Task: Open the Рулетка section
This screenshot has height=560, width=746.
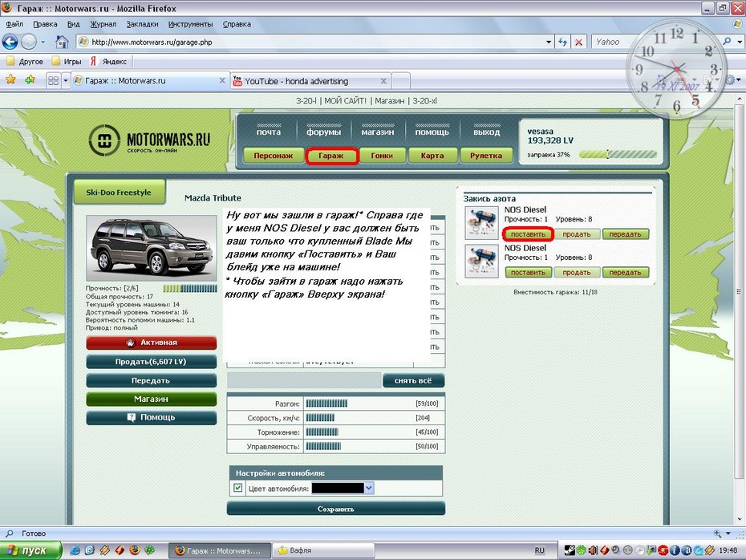Action: (x=486, y=156)
